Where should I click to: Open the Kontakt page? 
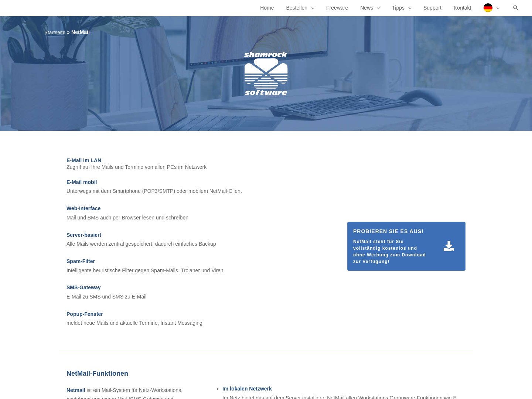(462, 8)
